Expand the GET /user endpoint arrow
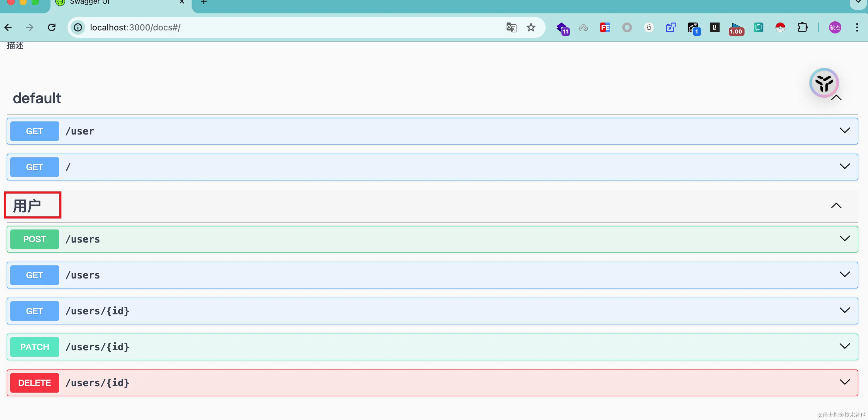The width and height of the screenshot is (868, 420). pos(844,131)
